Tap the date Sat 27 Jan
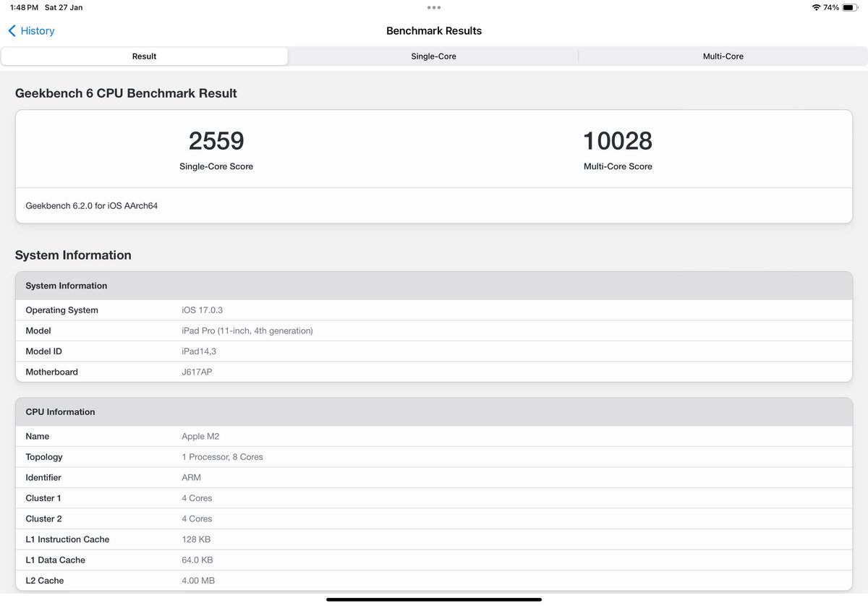The height and width of the screenshot is (606, 868). pos(64,7)
